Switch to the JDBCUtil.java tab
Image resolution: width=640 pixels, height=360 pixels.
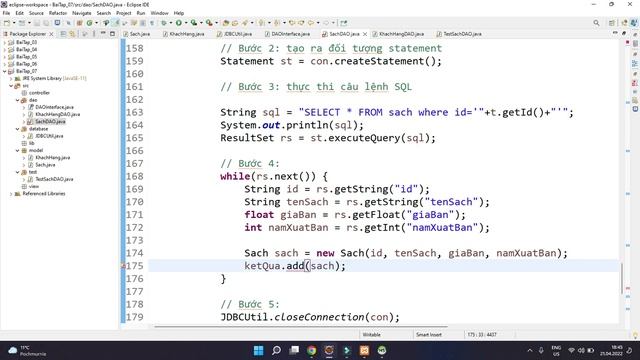coord(234,34)
